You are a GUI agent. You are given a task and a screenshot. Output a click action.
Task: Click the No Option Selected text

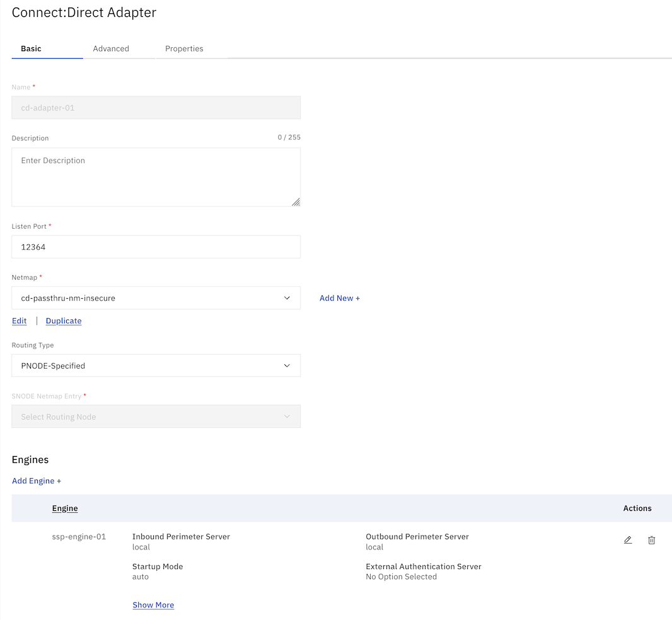pos(401,577)
